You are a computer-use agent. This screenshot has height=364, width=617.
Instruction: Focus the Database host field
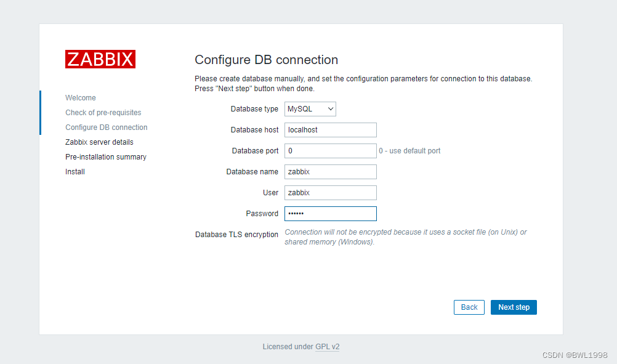coord(331,130)
